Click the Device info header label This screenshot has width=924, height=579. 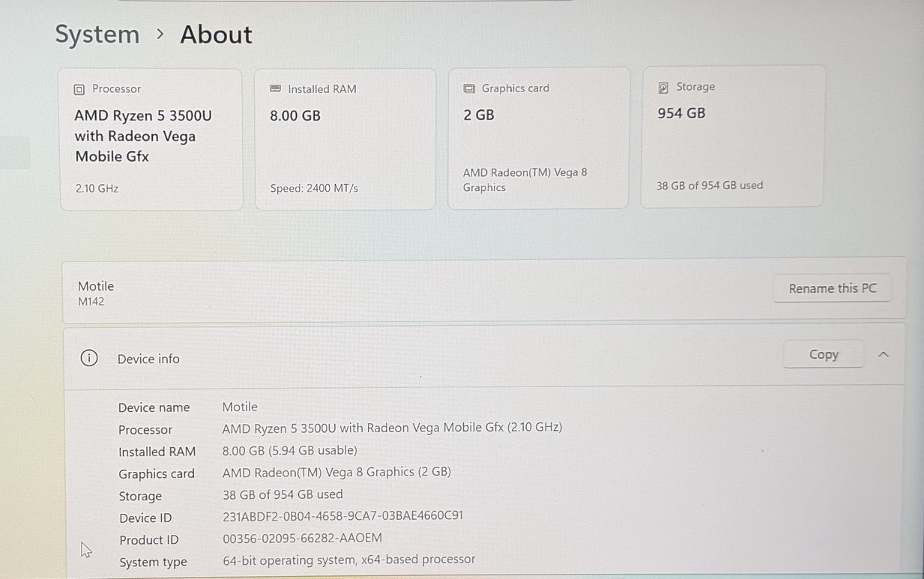click(x=148, y=359)
